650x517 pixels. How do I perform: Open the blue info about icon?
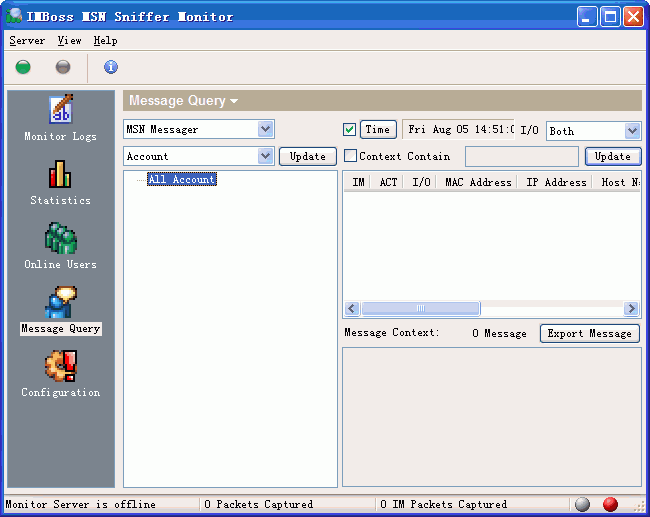pyautogui.click(x=111, y=67)
